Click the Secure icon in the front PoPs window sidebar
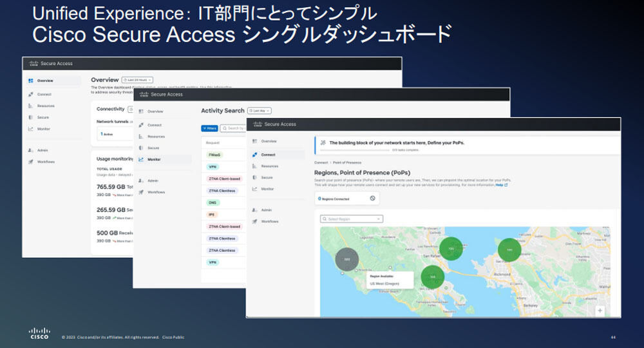The width and height of the screenshot is (644, 348). click(x=254, y=177)
